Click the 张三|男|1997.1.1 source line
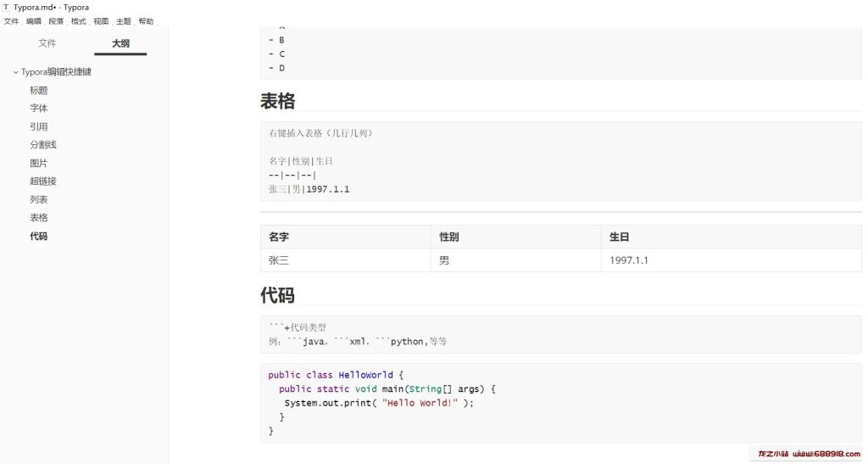 [309, 189]
